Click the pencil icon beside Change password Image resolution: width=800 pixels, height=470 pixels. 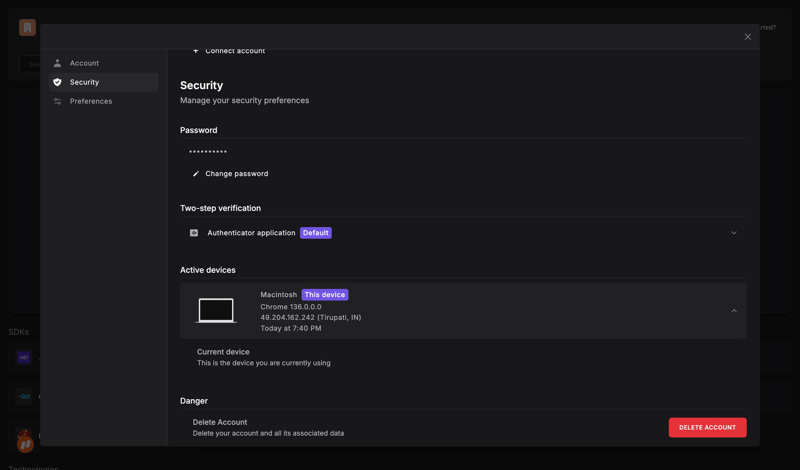(x=196, y=174)
